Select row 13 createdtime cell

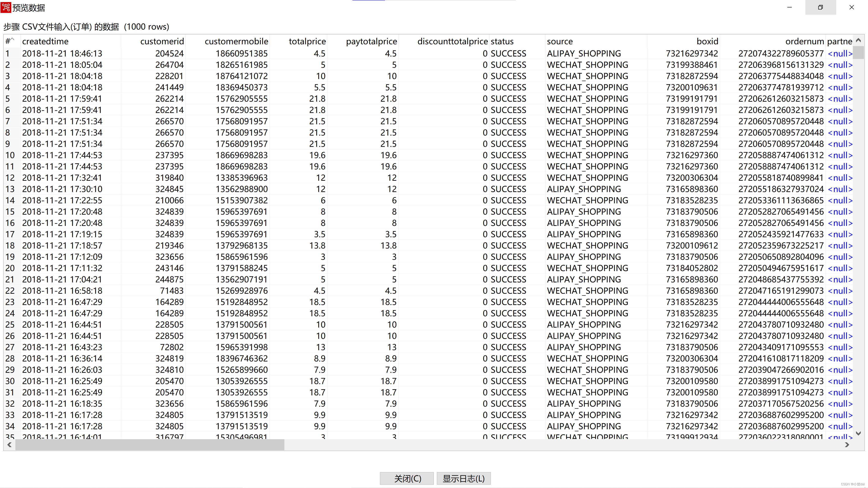point(62,189)
